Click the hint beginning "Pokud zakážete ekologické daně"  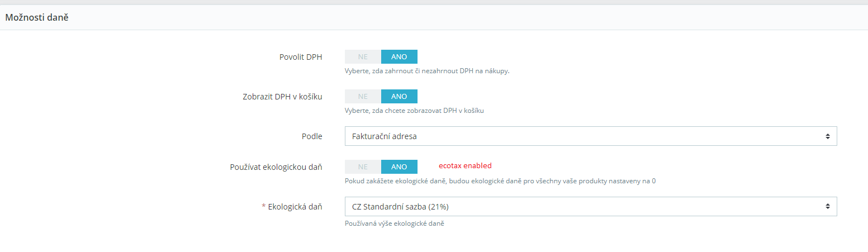point(500,181)
